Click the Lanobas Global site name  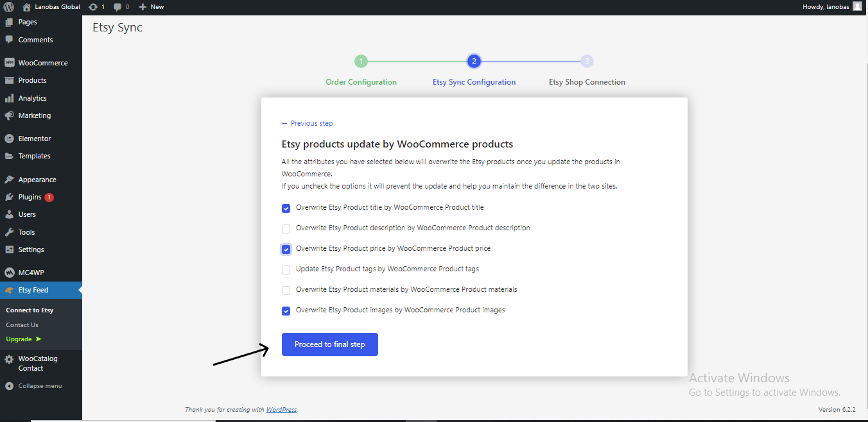click(58, 6)
